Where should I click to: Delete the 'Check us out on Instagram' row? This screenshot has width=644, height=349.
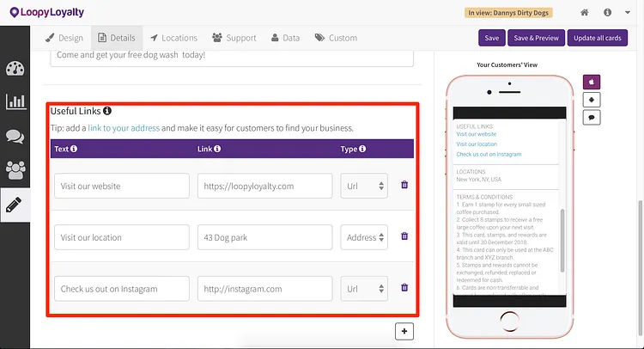click(404, 288)
